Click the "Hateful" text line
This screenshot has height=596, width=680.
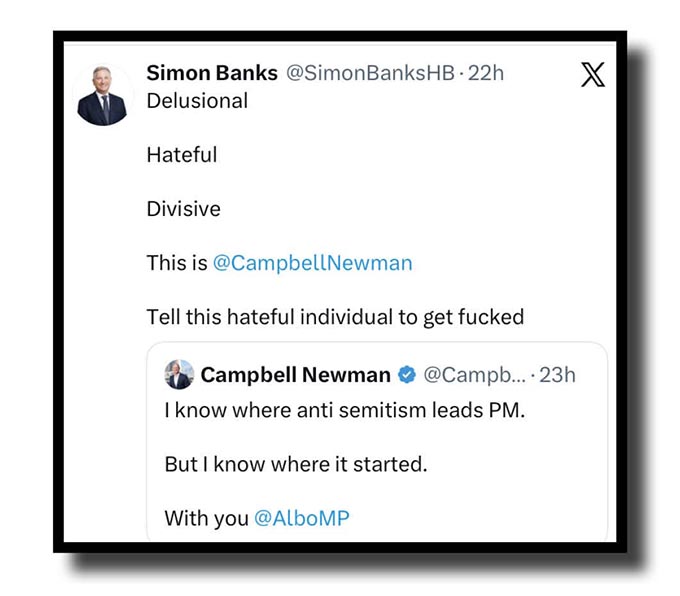(181, 155)
